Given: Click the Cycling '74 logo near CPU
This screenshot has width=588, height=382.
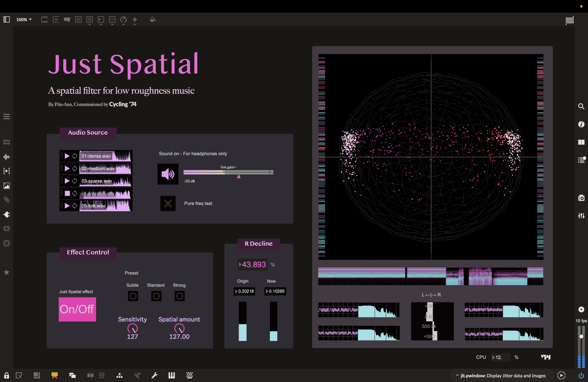Looking at the screenshot, I should point(546,357).
